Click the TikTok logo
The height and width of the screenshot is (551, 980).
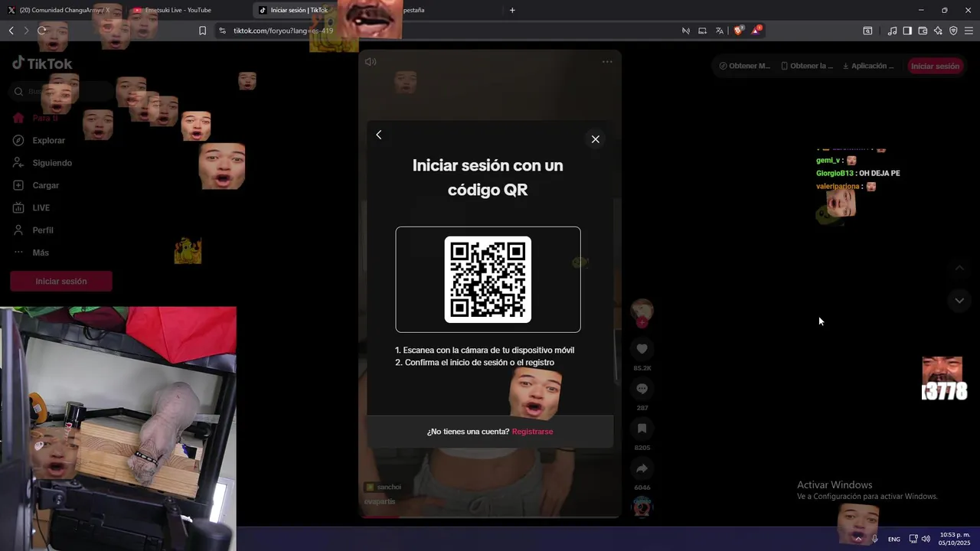pyautogui.click(x=42, y=64)
